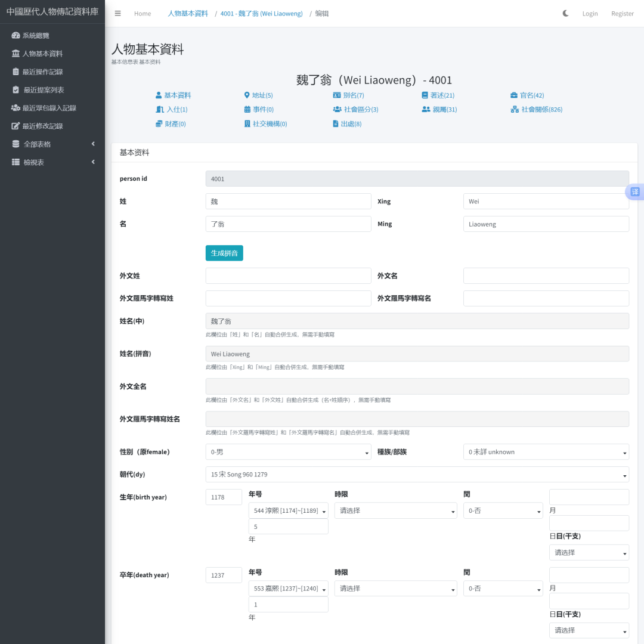Image resolution: width=644 pixels, height=644 pixels.
Task: Select 人物基本資料 in sidebar menu
Action: pyautogui.click(x=42, y=54)
